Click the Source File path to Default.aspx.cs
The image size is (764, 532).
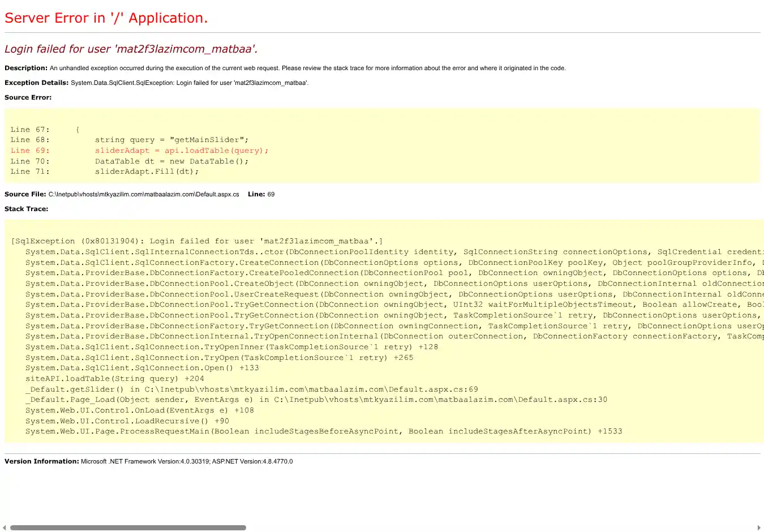144,194
